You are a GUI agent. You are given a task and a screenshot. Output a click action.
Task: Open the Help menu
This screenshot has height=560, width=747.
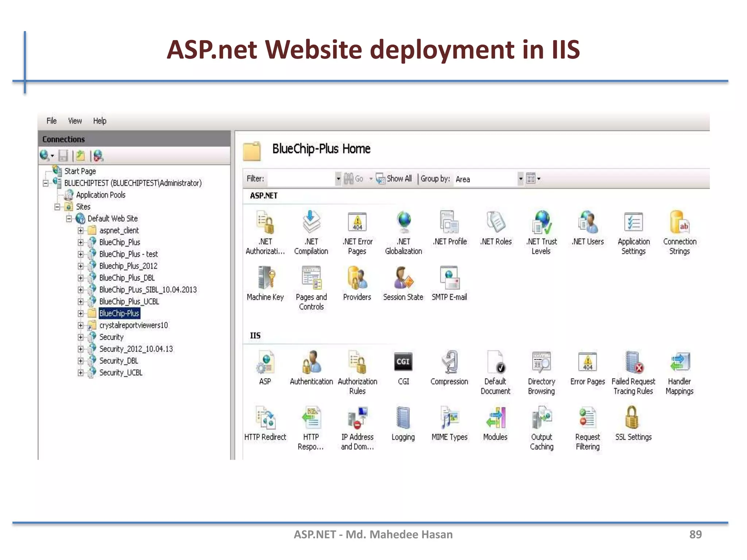100,121
